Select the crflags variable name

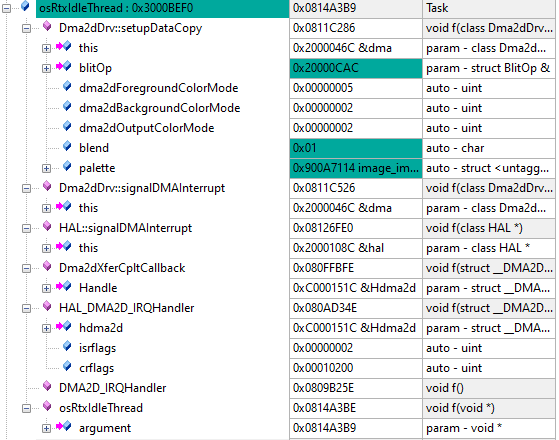point(96,368)
